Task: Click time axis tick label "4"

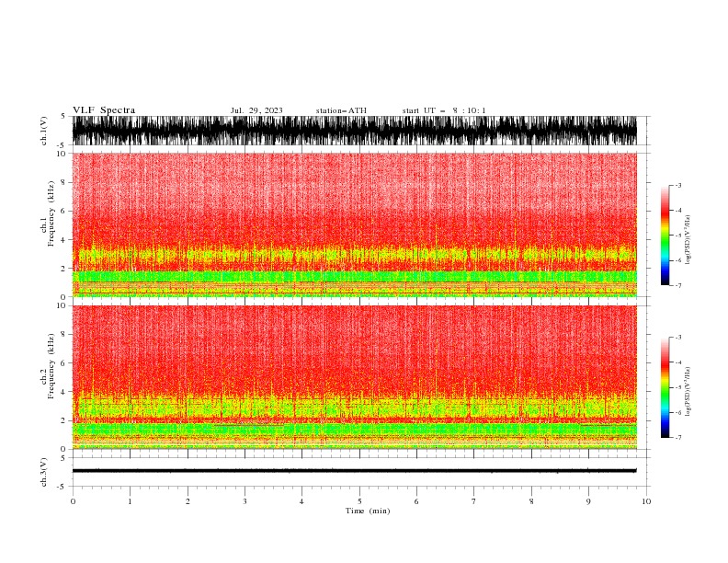Action: click(x=301, y=501)
